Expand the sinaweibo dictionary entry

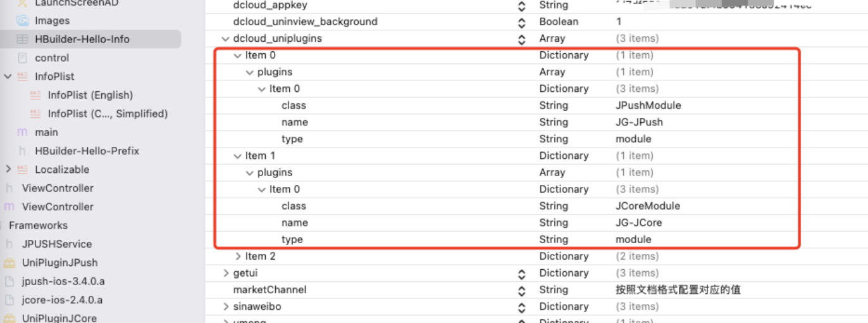[226, 307]
